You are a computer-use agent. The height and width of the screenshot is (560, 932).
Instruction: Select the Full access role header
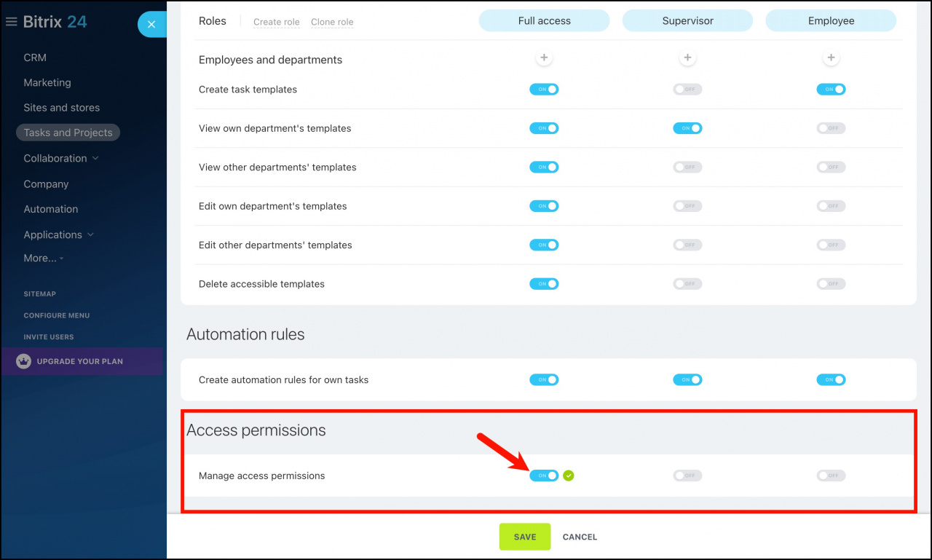click(544, 21)
